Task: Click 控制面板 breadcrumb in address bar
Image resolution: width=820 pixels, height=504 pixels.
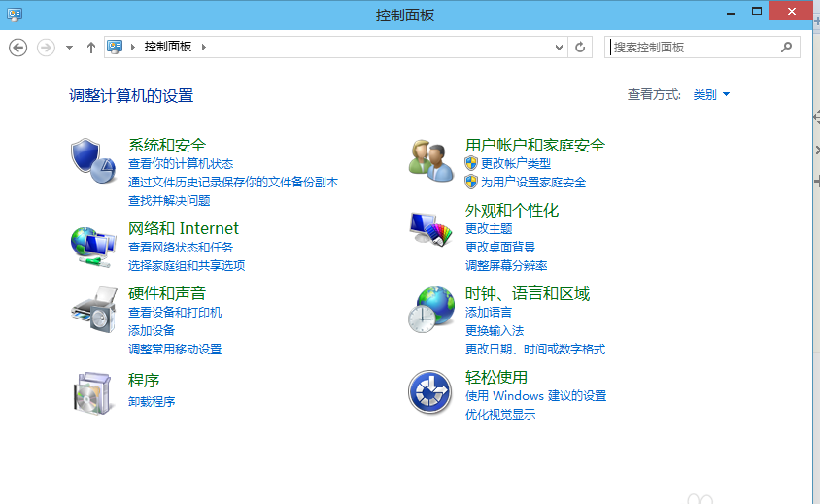Action: click(x=168, y=47)
